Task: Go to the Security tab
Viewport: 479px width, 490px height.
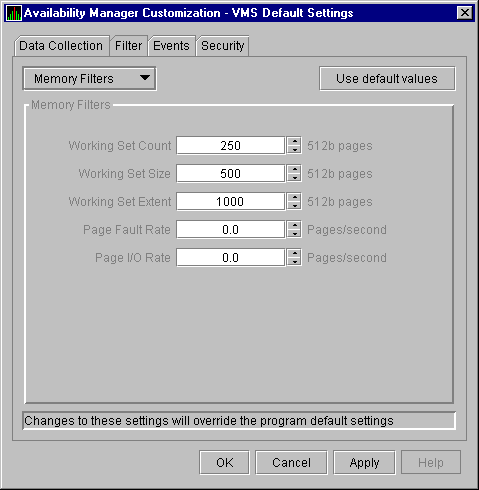Action: (223, 46)
